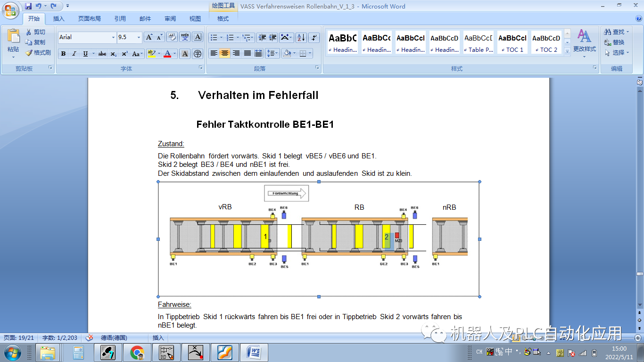Open the 引用 tab
This screenshot has height=362, width=644.
point(120,19)
